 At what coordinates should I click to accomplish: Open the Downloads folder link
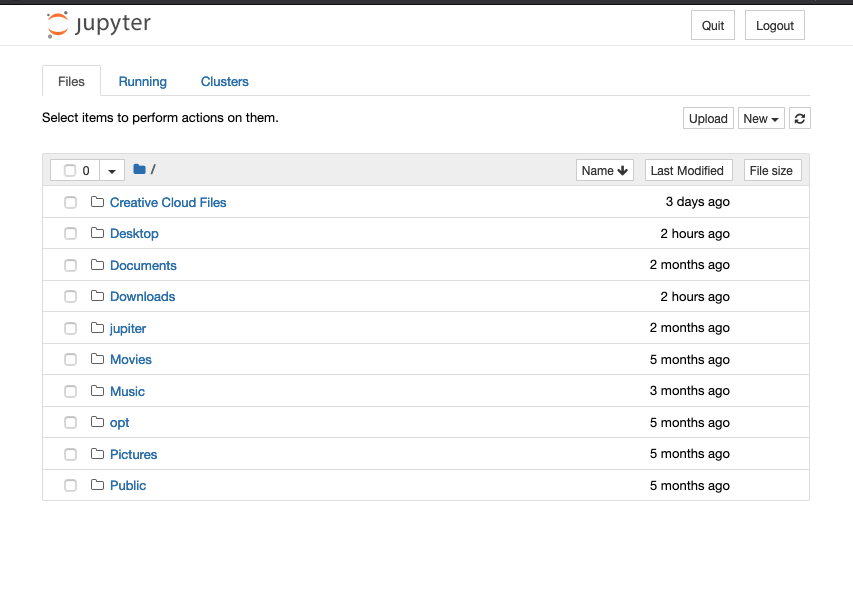click(x=142, y=296)
